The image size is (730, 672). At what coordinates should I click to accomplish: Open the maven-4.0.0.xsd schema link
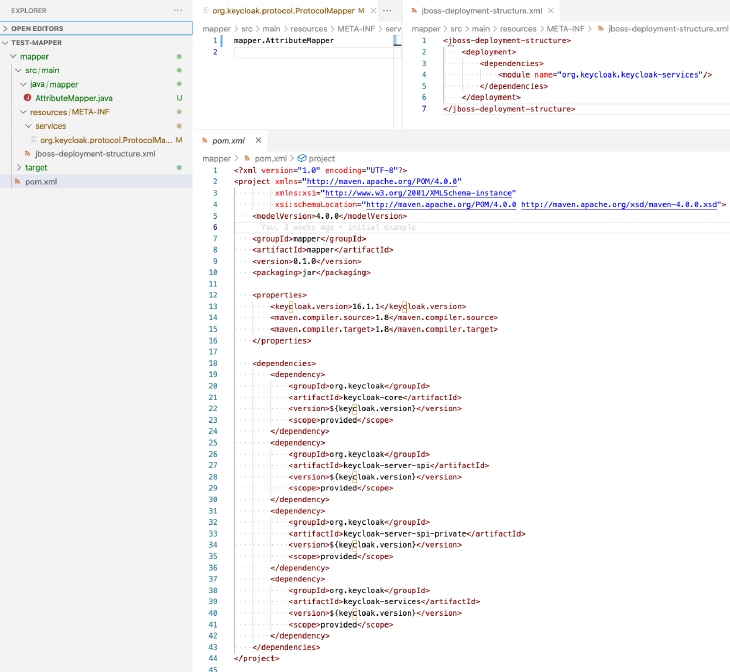[620, 203]
